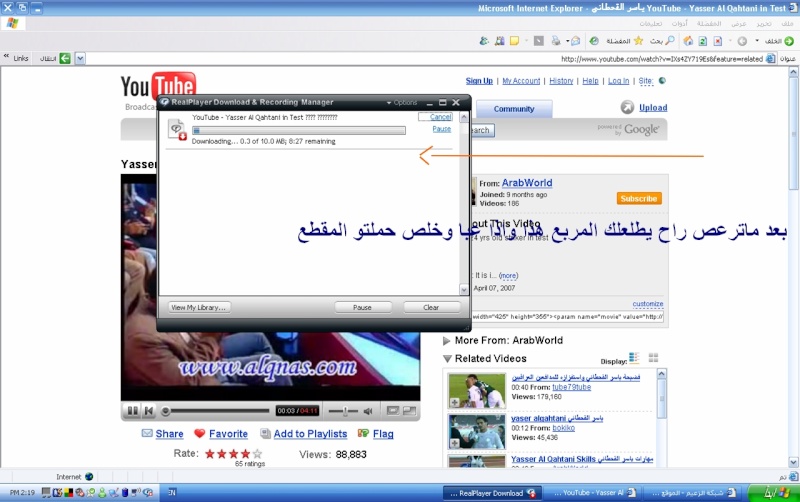The image size is (800, 502).
Task: Click the customize embed link
Action: point(648,304)
